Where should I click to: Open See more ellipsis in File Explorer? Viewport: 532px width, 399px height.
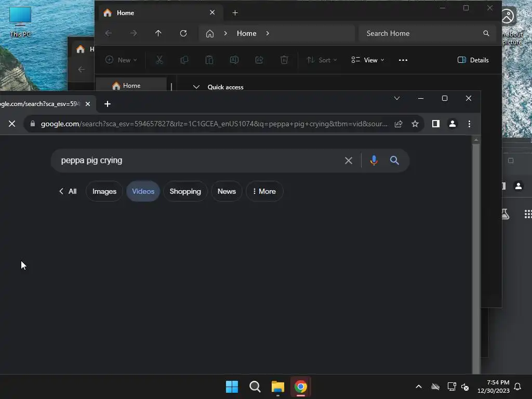tap(403, 60)
